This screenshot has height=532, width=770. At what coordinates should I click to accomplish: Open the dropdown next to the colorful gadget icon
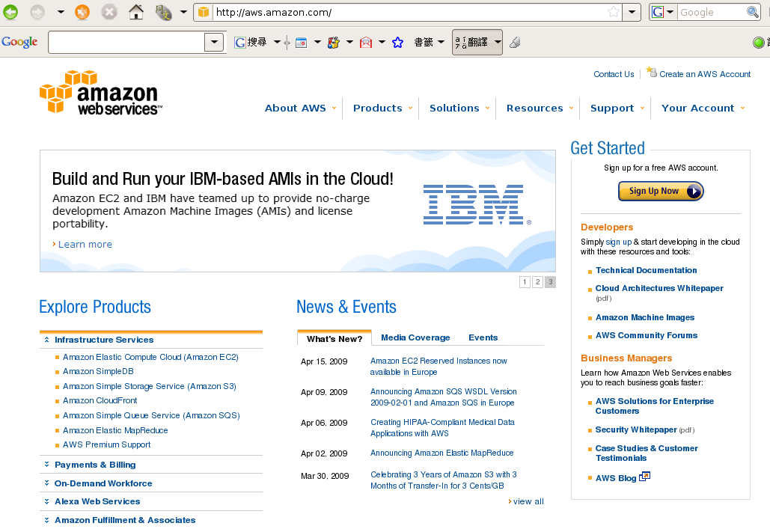click(x=349, y=43)
